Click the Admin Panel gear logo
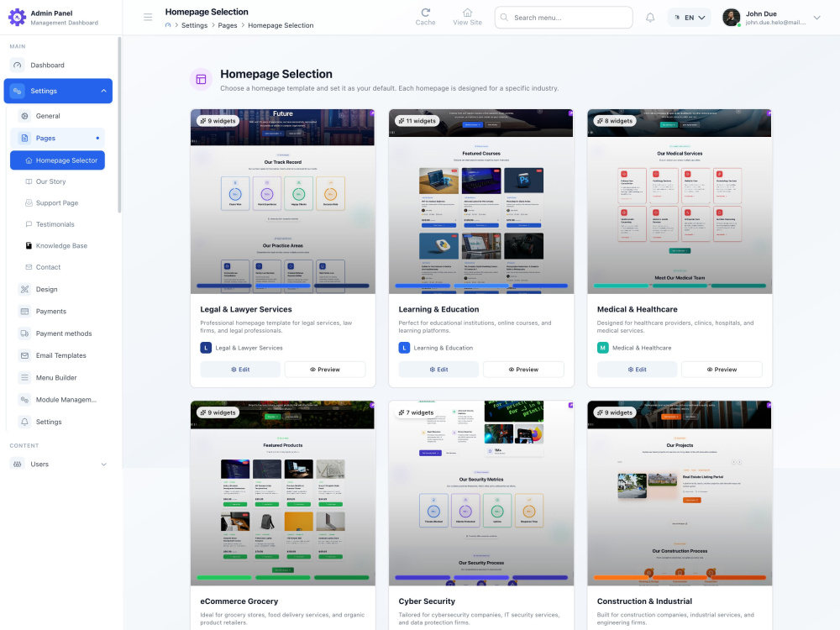 coord(17,17)
